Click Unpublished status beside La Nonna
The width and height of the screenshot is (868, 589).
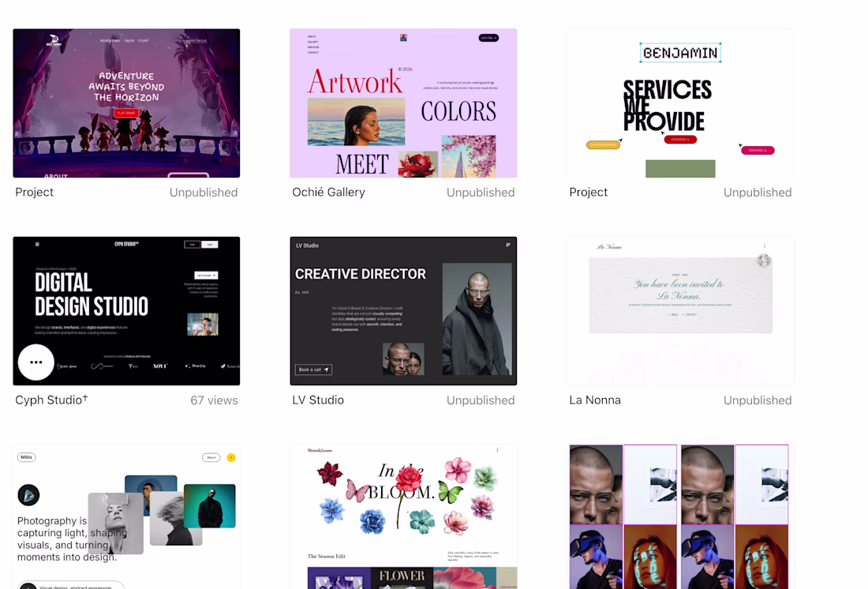pyautogui.click(x=758, y=400)
